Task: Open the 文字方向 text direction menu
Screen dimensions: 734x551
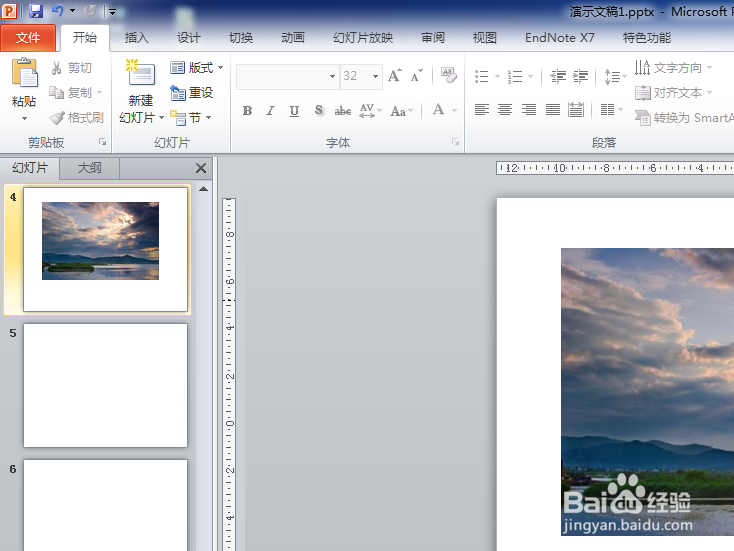Action: click(673, 68)
